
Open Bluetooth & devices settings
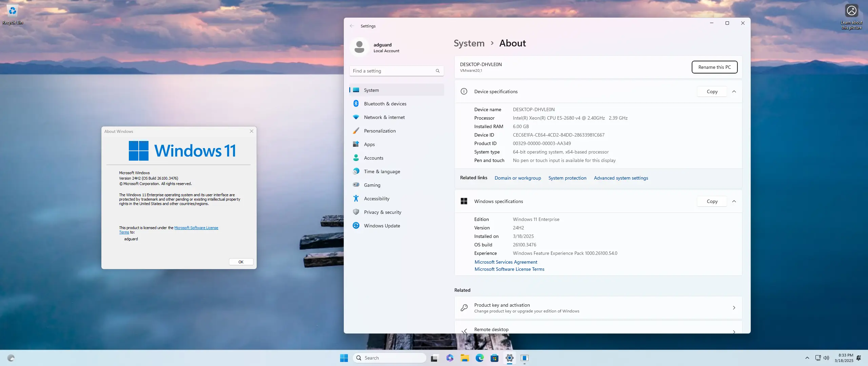click(x=385, y=103)
